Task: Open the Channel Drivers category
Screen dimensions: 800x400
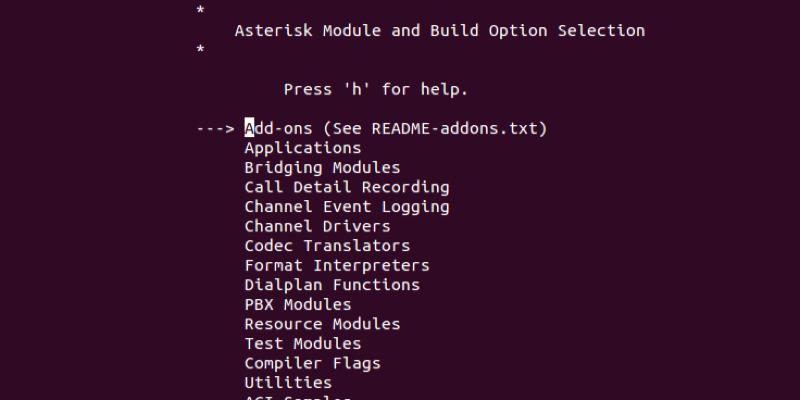Action: (x=317, y=226)
